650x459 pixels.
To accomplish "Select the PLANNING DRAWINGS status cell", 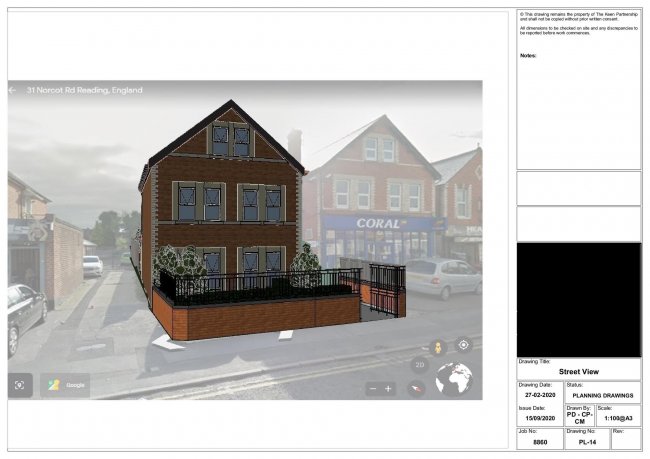I will [603, 396].
